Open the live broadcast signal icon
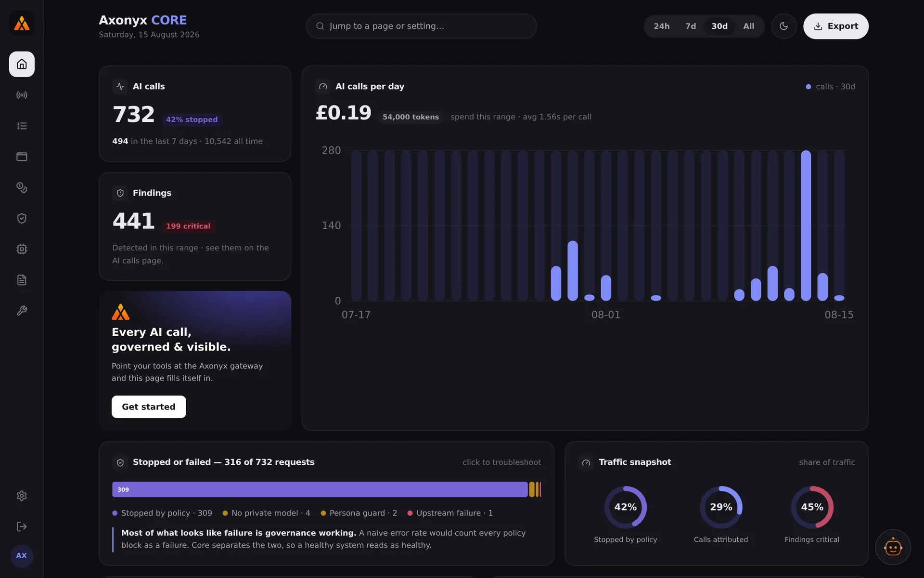The image size is (924, 578). [x=22, y=95]
